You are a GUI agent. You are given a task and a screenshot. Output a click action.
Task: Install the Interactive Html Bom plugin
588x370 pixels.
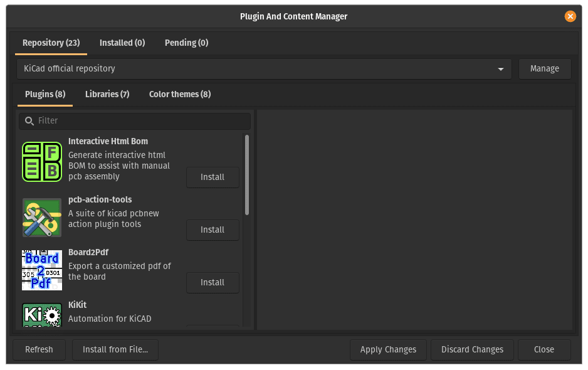213,177
